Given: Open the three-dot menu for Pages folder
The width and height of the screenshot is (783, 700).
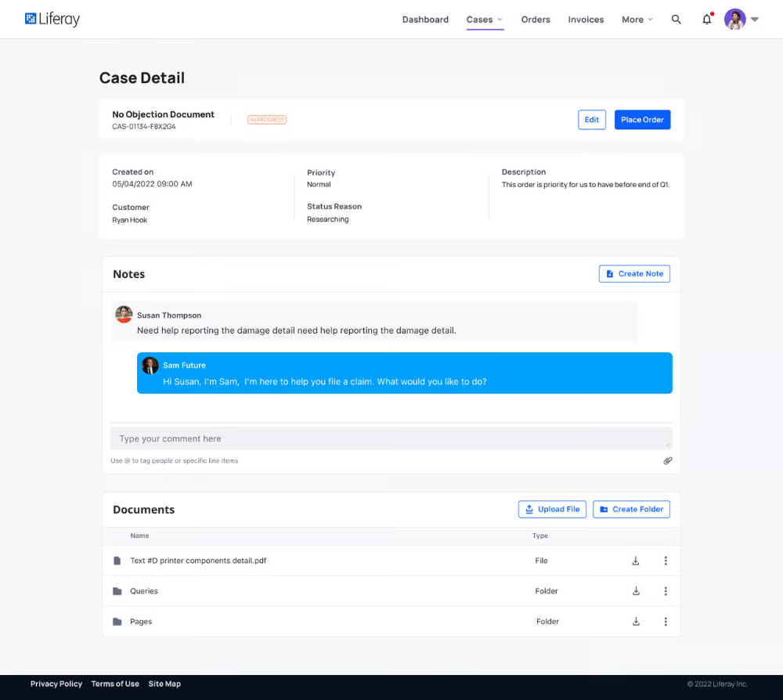Looking at the screenshot, I should tap(666, 622).
